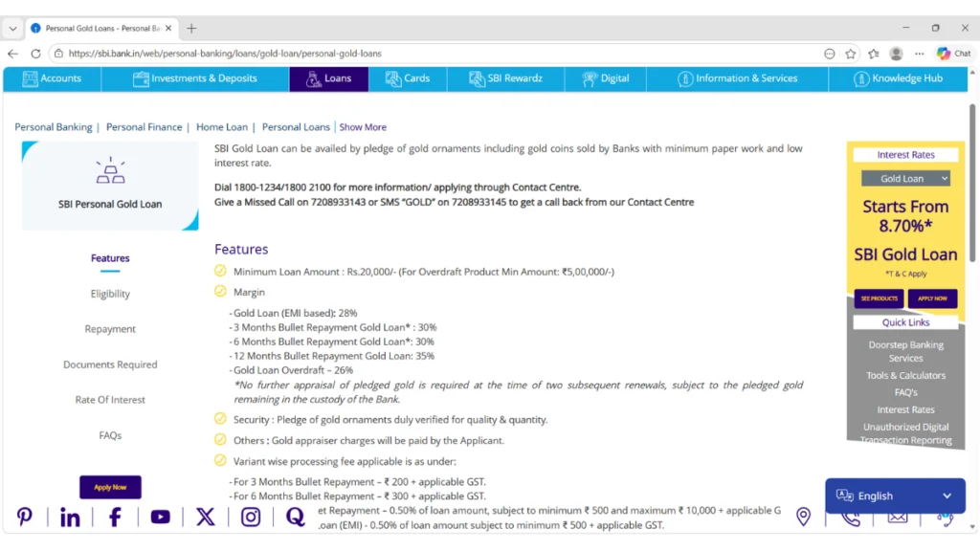This screenshot has height=551, width=980.
Task: Select the Features sidebar tab
Action: (x=110, y=258)
